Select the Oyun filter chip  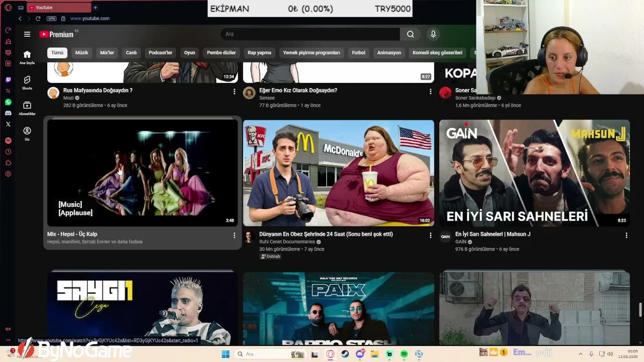tap(190, 53)
